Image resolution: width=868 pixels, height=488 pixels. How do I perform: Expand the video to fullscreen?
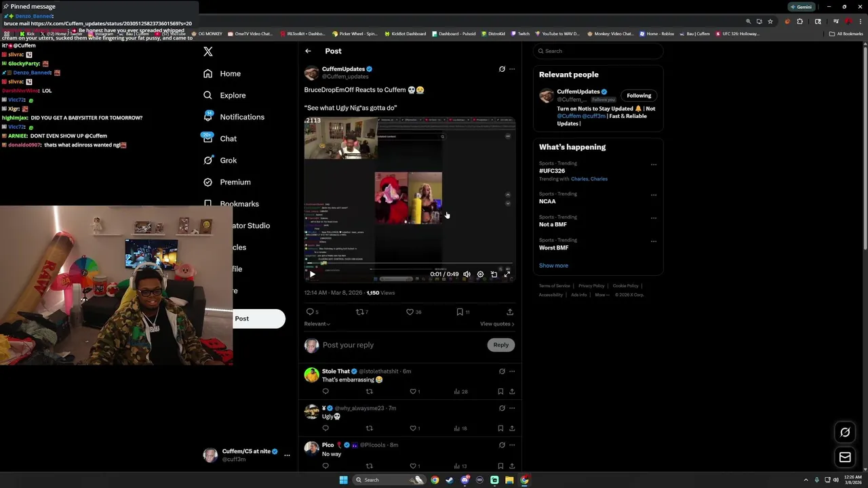[x=507, y=274]
